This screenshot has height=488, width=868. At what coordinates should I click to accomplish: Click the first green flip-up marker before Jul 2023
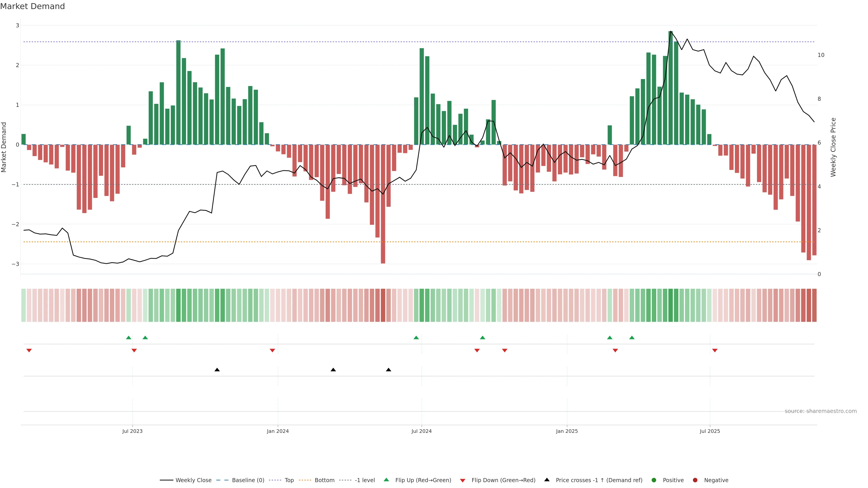pyautogui.click(x=128, y=338)
